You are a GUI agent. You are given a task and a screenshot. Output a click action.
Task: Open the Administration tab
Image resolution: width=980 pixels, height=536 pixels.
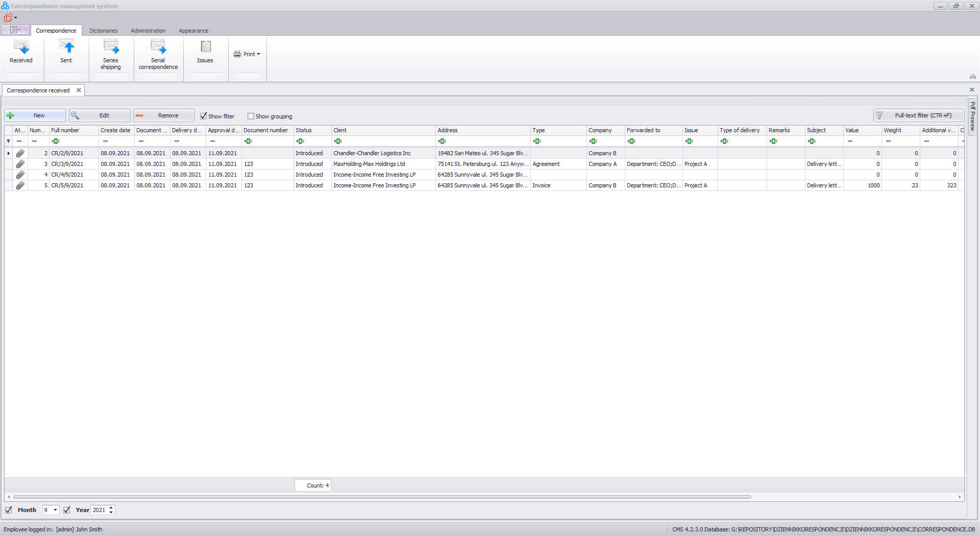148,31
